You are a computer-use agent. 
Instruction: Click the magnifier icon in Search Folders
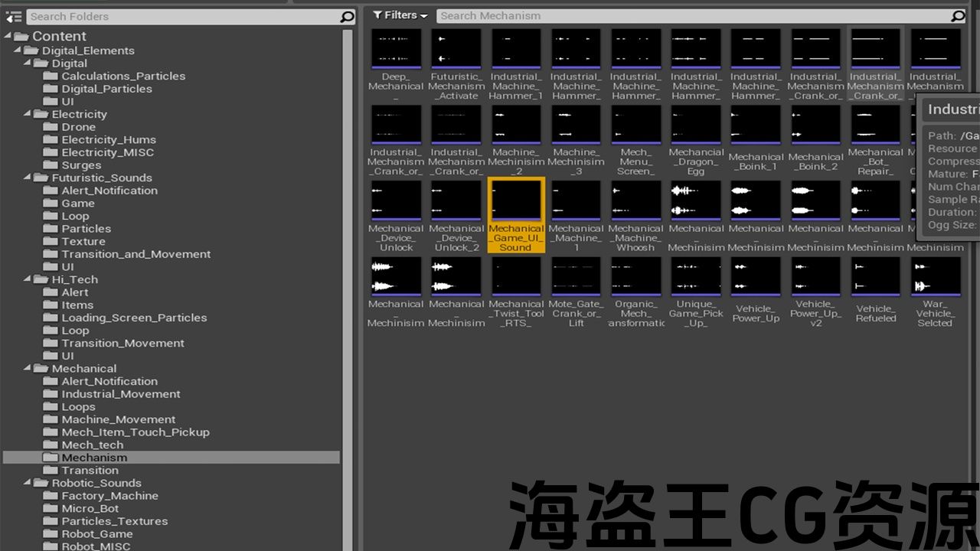pos(347,16)
